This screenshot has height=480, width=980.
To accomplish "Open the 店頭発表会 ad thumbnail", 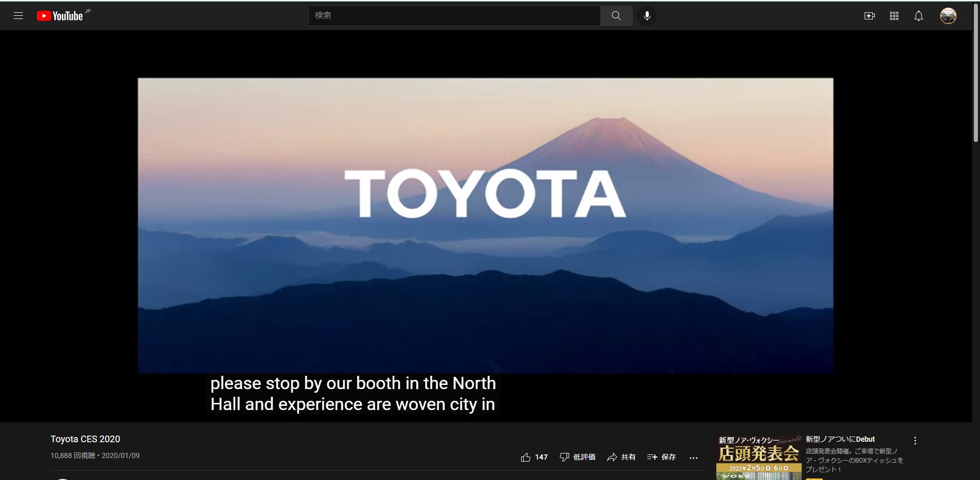I will click(759, 458).
